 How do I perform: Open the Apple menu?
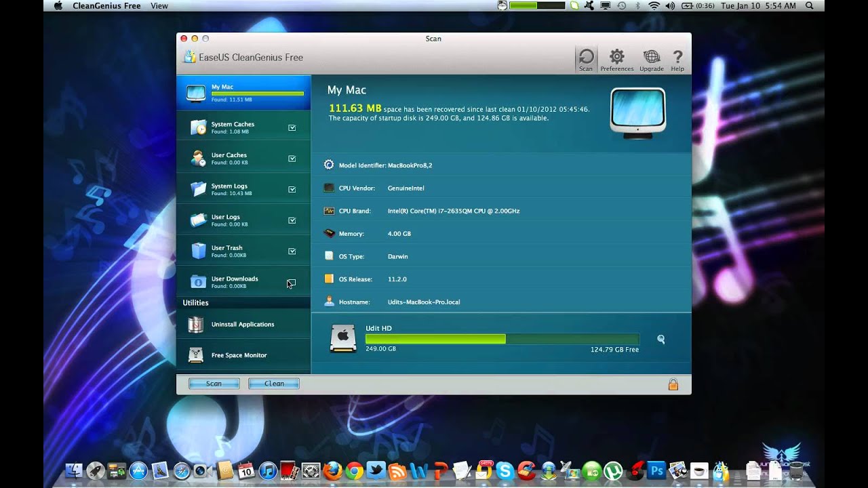(58, 5)
